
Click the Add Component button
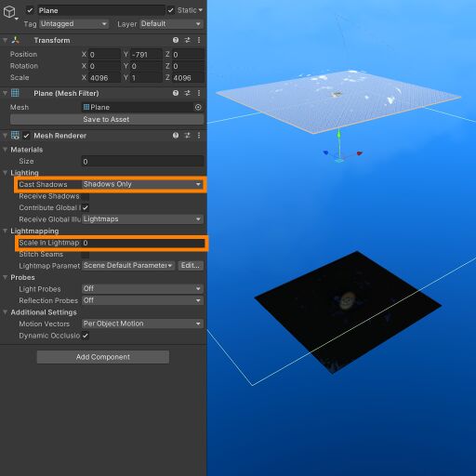tap(103, 357)
